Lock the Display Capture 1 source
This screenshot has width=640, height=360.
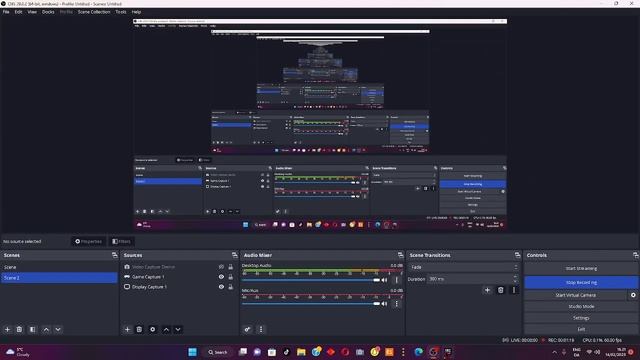pos(231,287)
